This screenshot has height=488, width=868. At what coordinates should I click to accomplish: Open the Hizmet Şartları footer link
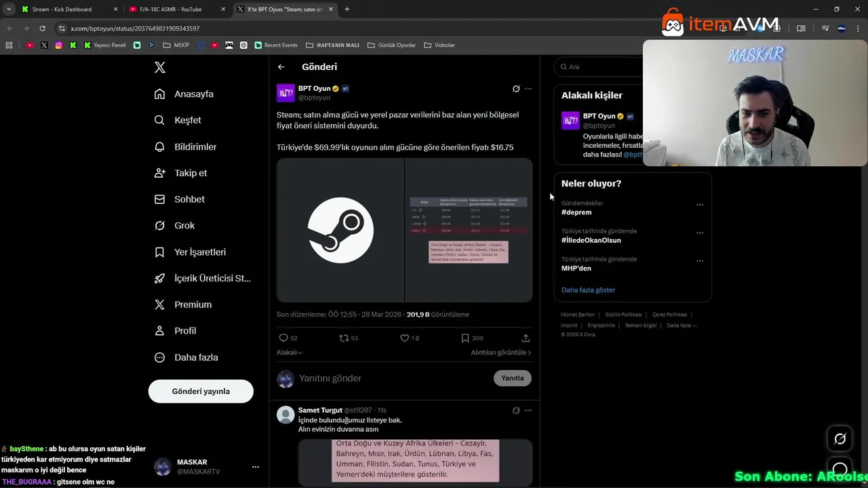[578, 314]
